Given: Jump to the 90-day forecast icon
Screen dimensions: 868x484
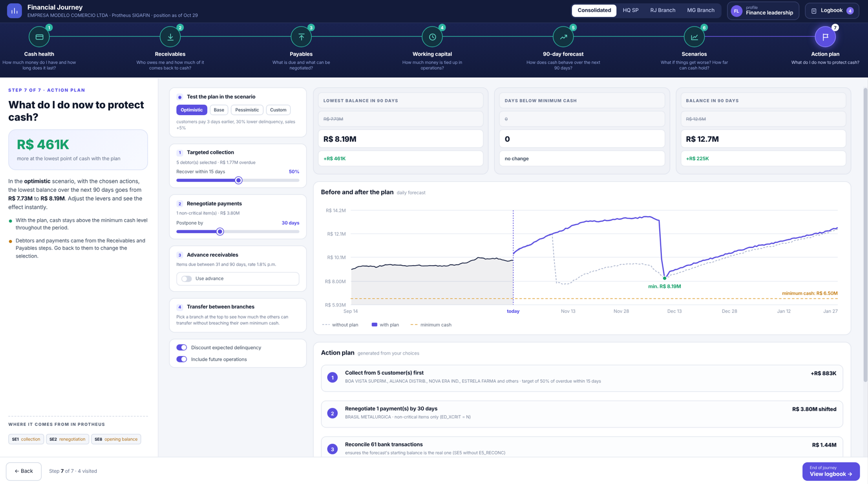Looking at the screenshot, I should [563, 37].
